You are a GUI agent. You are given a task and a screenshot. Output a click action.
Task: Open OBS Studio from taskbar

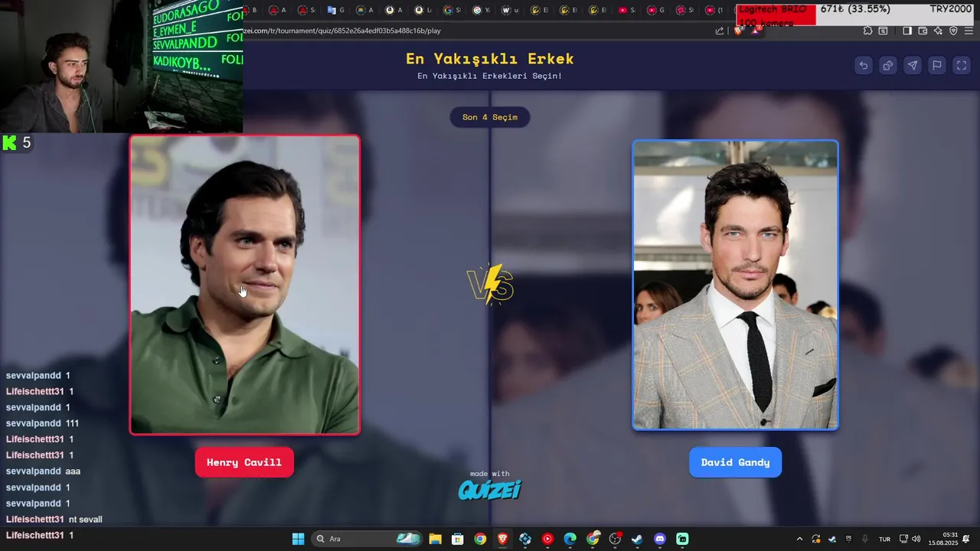point(615,539)
